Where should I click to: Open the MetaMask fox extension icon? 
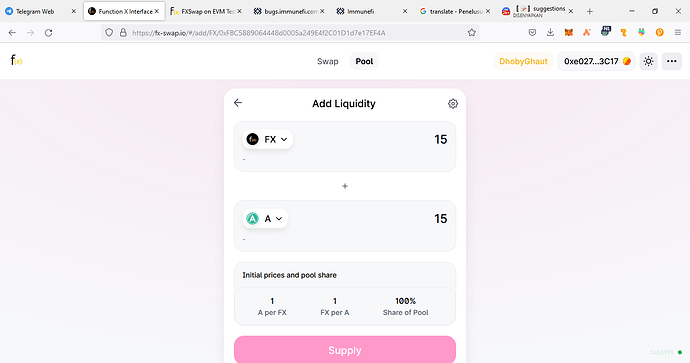(569, 32)
